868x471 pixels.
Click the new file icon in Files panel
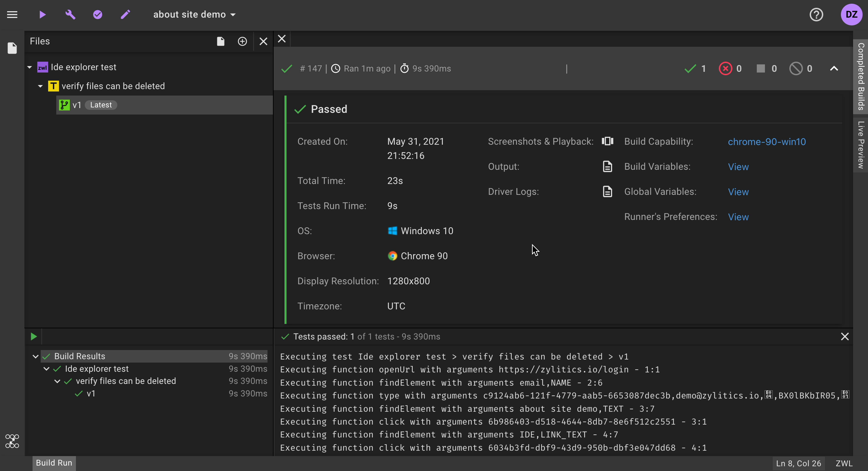221,41
